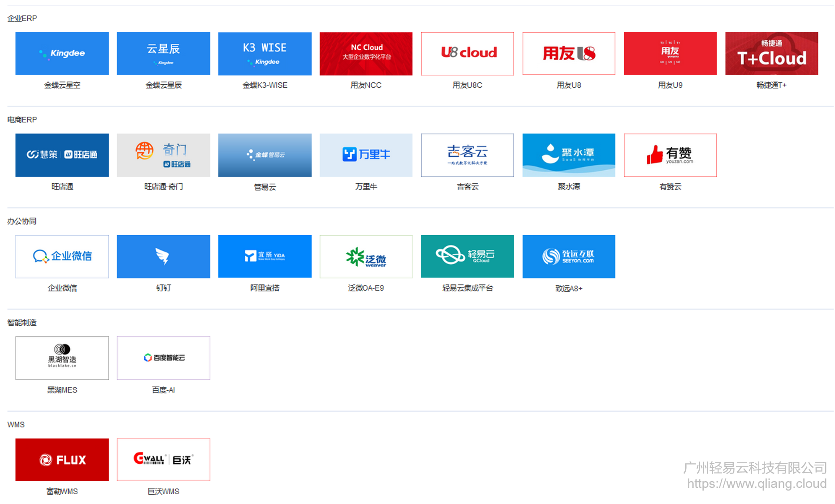835x504 pixels.
Task: Open the 轻易云 QCloud logo tile
Action: click(x=467, y=256)
